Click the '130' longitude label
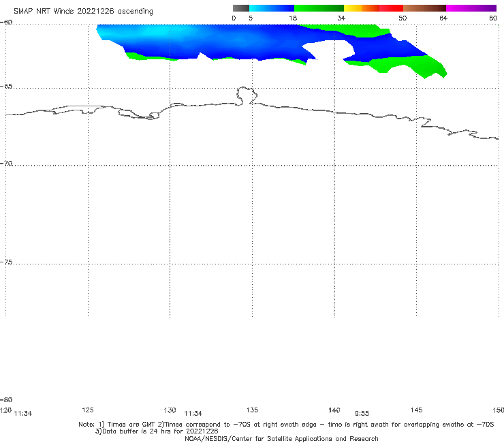504x443 pixels. tap(170, 410)
